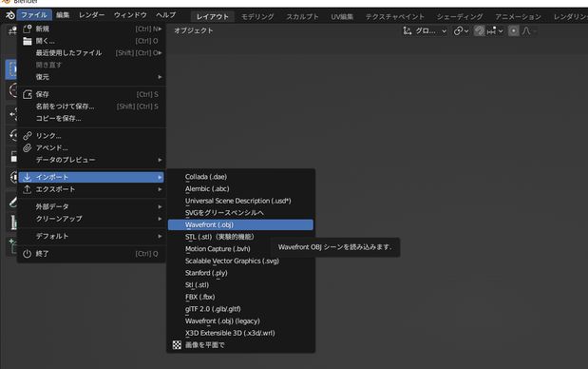This screenshot has width=588, height=369.
Task: Open the pivot point link-icon dropdown
Action: 461,30
